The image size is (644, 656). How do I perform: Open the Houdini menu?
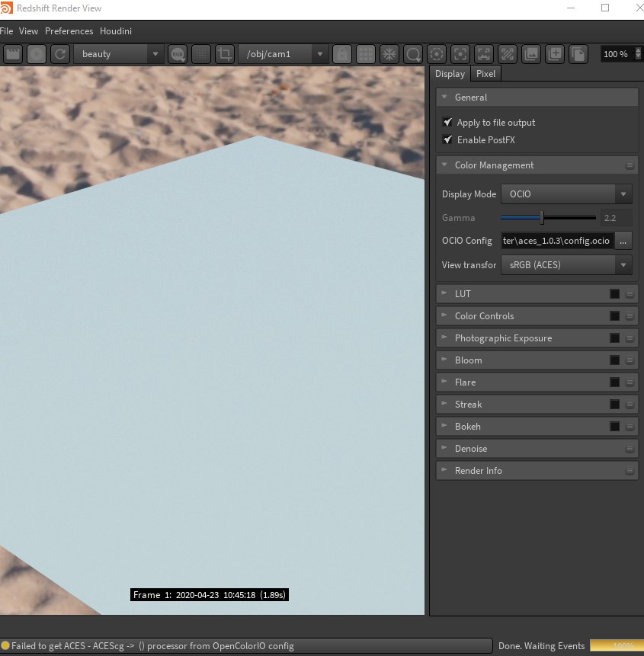click(x=116, y=31)
